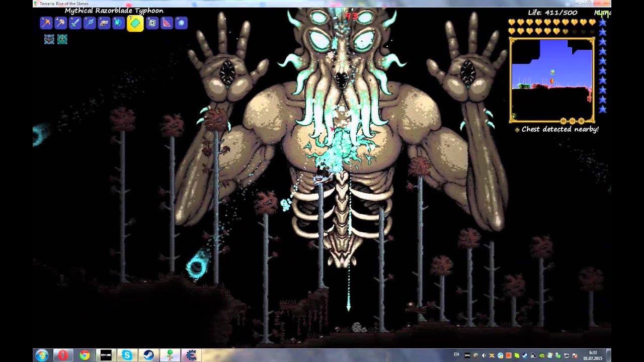Select the pickaxe in hotbar slot 1
The width and height of the screenshot is (644, 362).
(47, 23)
